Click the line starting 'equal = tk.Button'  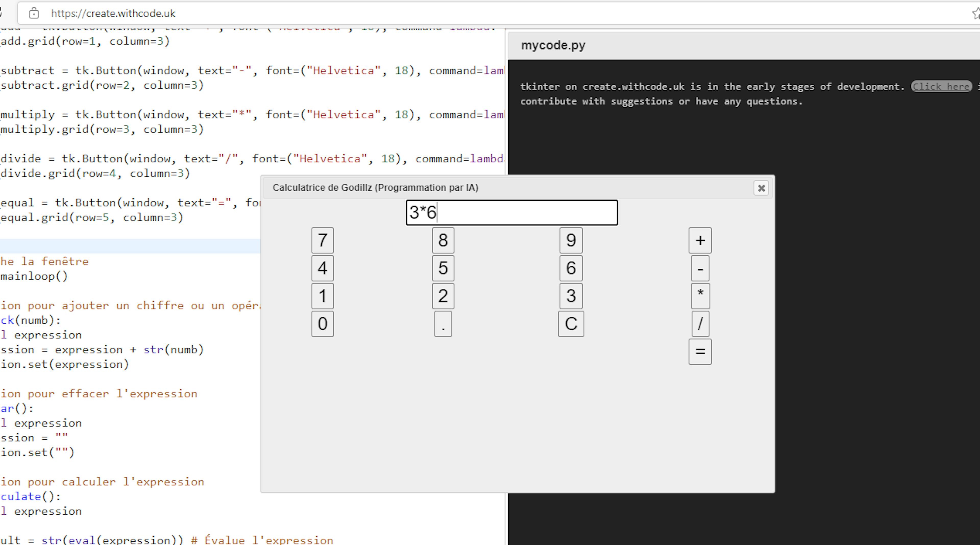(x=130, y=203)
